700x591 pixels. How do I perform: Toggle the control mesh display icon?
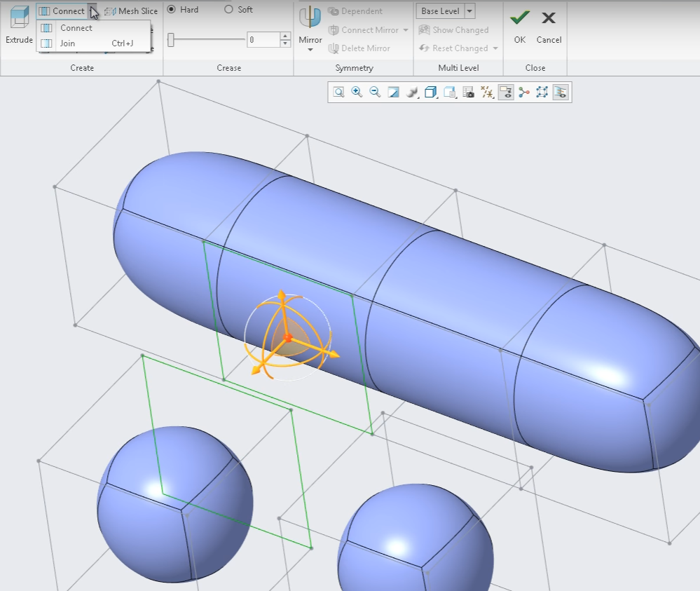[x=542, y=93]
